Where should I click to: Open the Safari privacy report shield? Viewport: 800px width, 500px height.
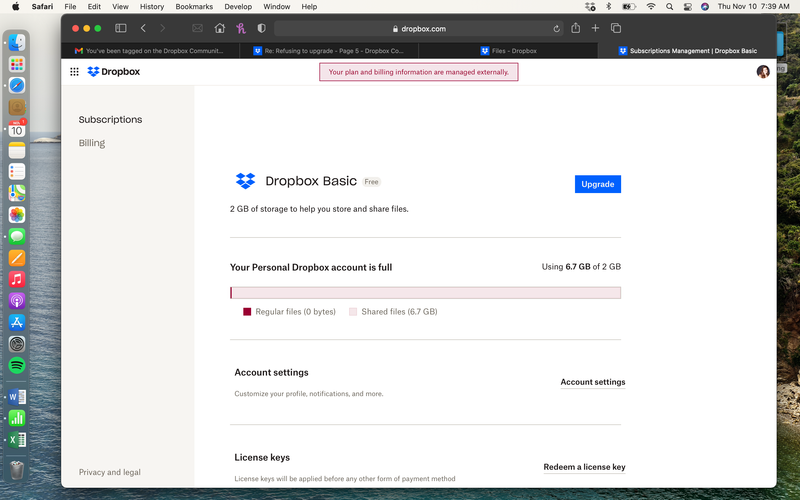262,29
